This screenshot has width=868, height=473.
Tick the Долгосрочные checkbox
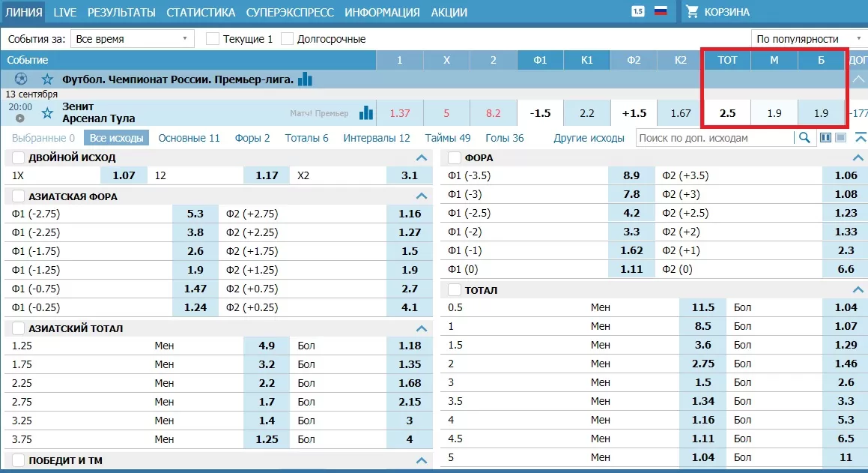(x=287, y=39)
